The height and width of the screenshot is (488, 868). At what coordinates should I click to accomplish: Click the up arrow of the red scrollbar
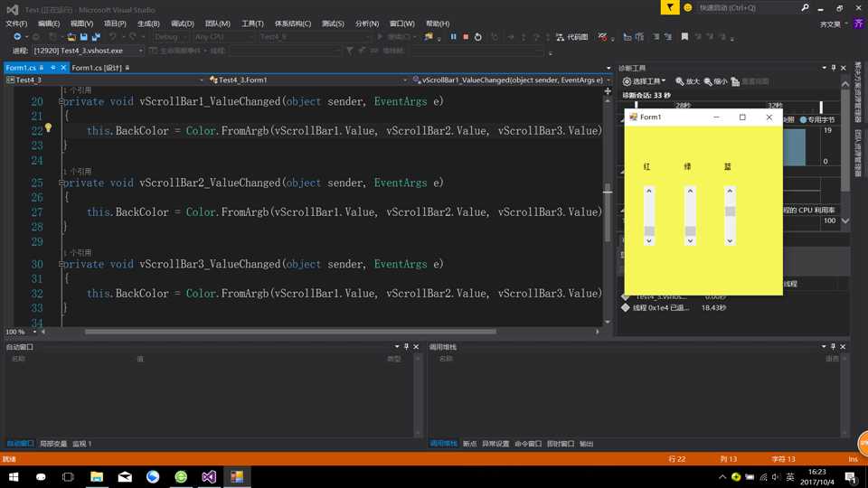[649, 191]
